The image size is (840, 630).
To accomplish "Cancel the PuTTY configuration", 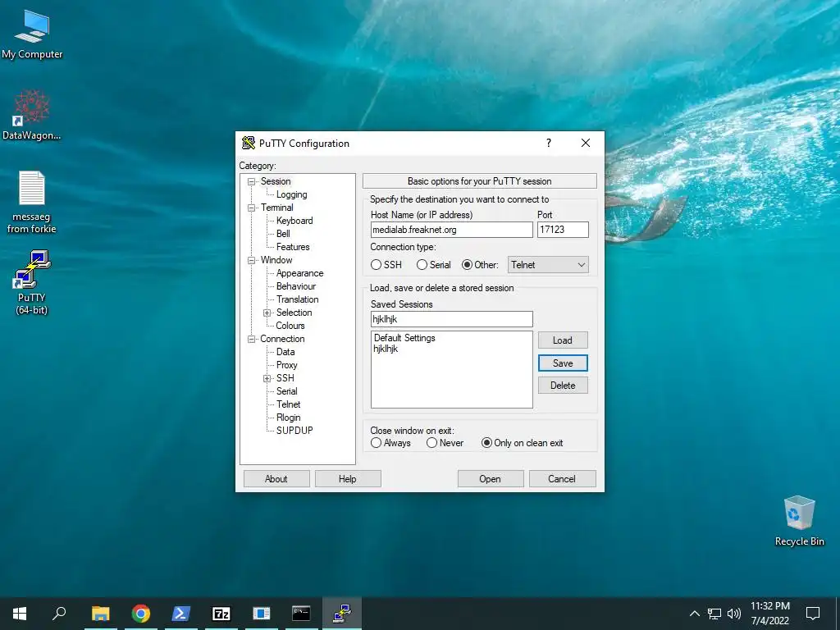I will tap(562, 479).
